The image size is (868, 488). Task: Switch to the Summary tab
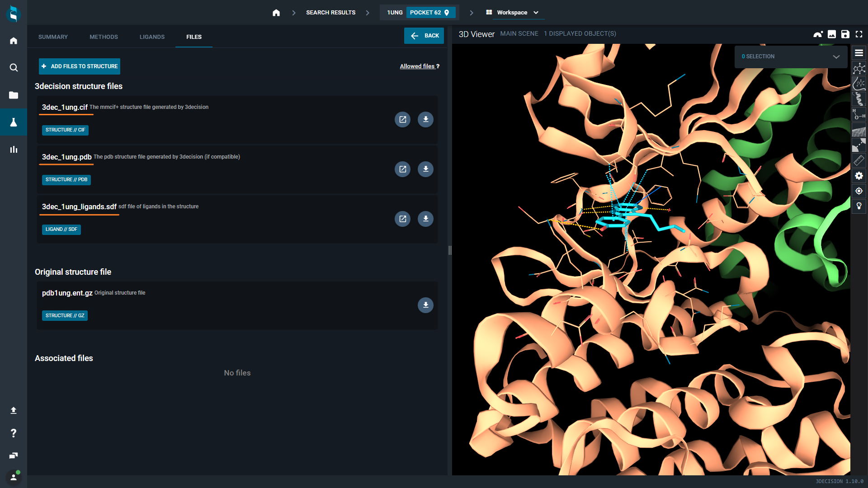point(53,37)
